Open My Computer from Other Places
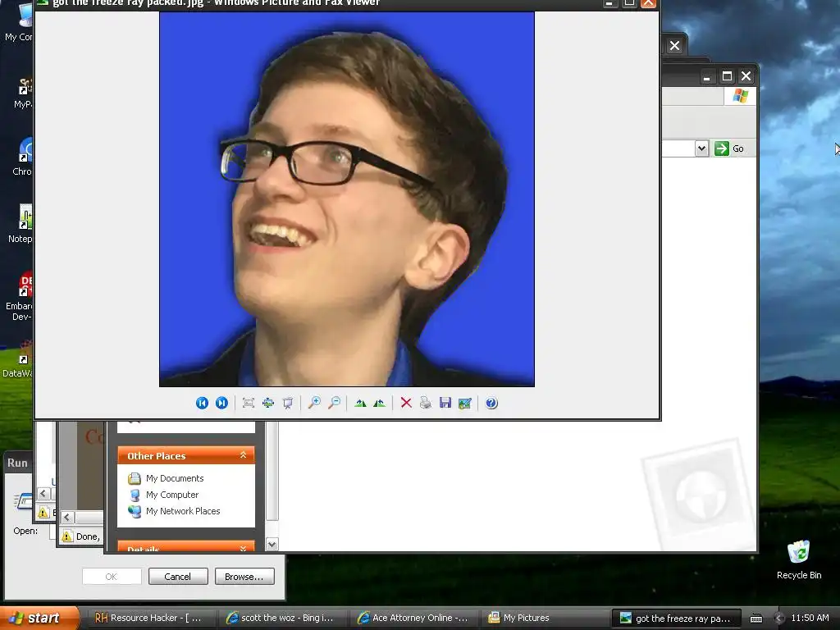 point(172,495)
